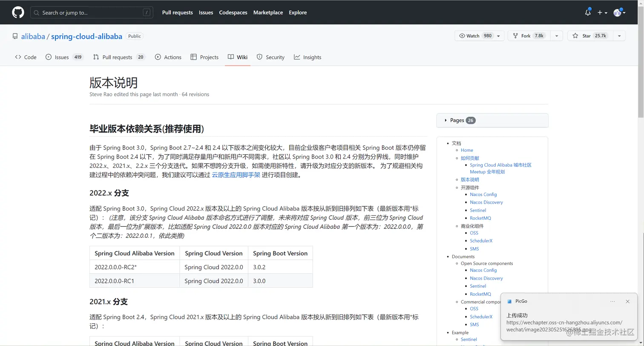Open Pull requests in top navigation
Viewport: 644px width, 346px height.
pos(177,12)
